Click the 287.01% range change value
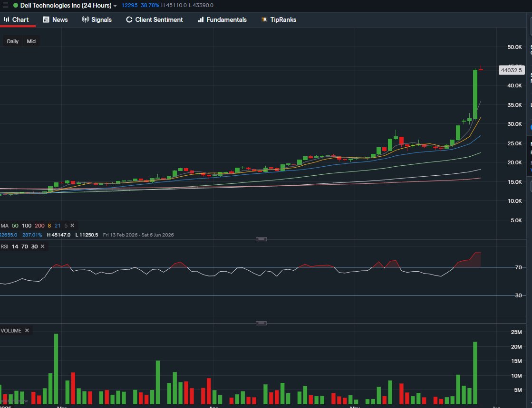The width and height of the screenshot is (532, 408). (32, 235)
